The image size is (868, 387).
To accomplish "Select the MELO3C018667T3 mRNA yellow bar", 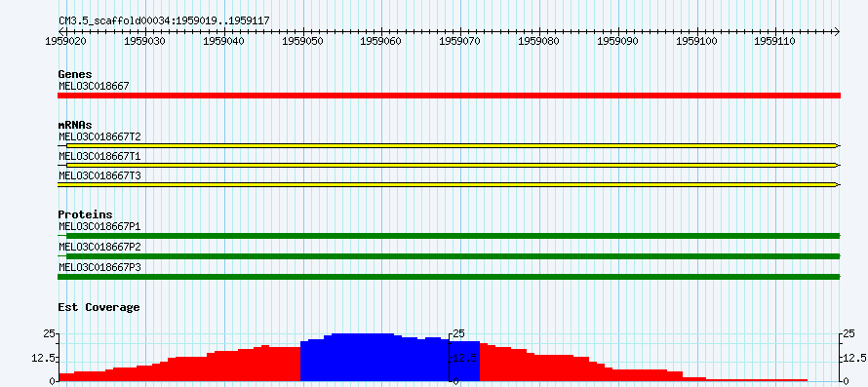I will 449,184.
